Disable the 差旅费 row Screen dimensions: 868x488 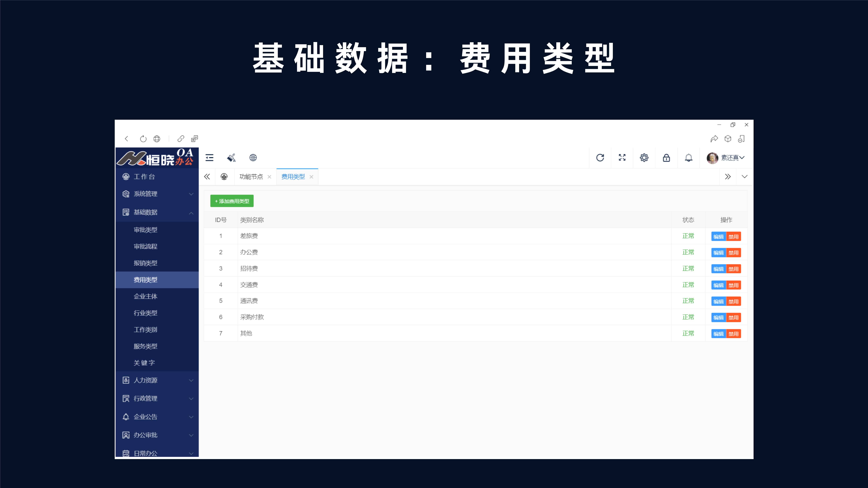pyautogui.click(x=734, y=236)
